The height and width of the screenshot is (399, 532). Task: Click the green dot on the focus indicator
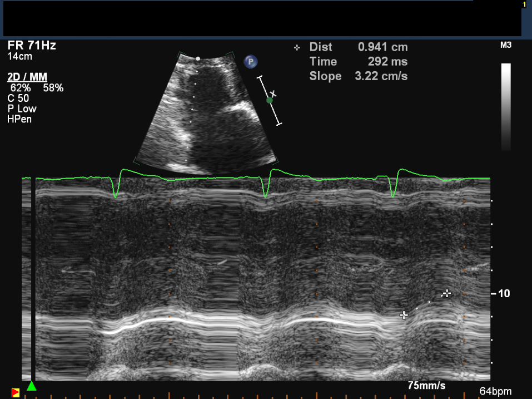pyautogui.click(x=270, y=100)
